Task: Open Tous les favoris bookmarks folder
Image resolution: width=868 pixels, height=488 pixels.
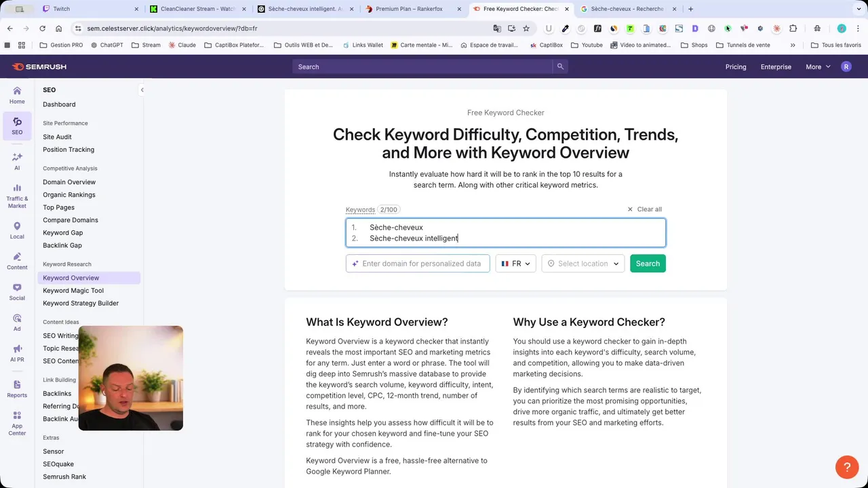Action: (836, 45)
